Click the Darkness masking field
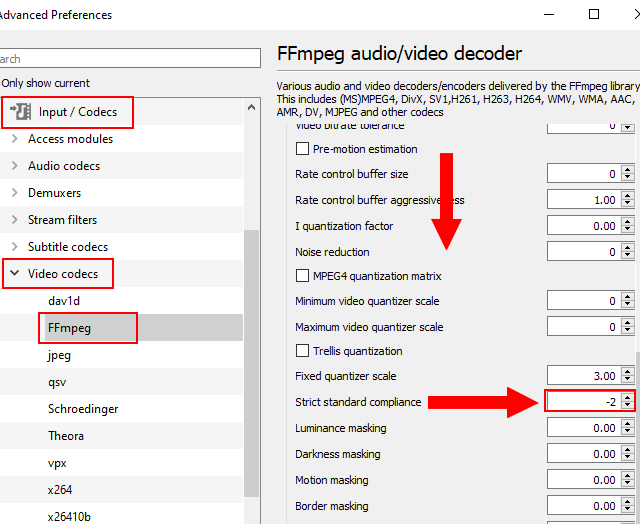640x524 pixels. point(584,454)
